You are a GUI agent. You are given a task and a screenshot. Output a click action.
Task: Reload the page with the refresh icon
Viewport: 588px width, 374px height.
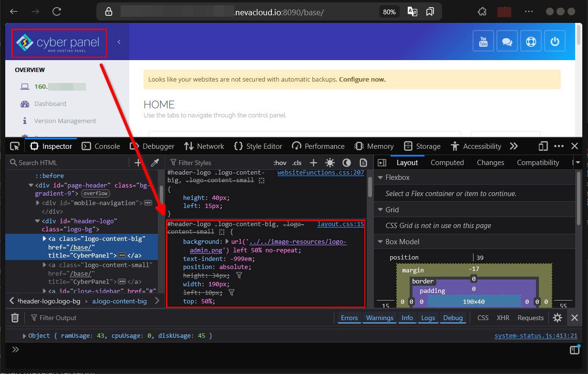[57, 11]
